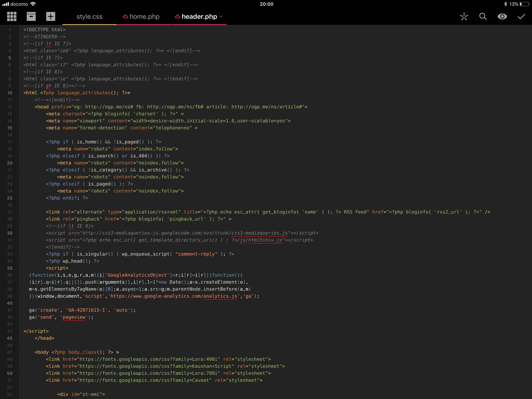Image resolution: width=532 pixels, height=399 pixels.
Task: Tap the battery indicator in status bar
Action: [524, 4]
